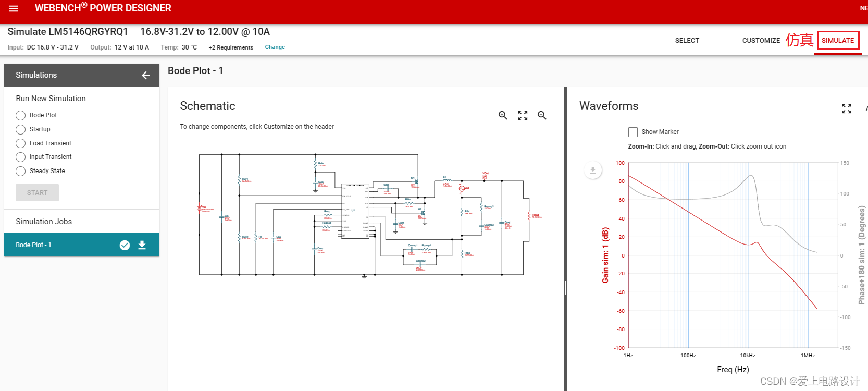
Task: Click inside the Bode plot waveform graph
Action: click(x=733, y=255)
